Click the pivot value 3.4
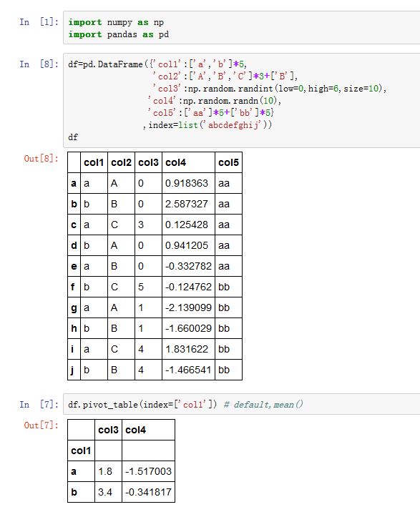The height and width of the screenshot is (512, 420). (105, 492)
